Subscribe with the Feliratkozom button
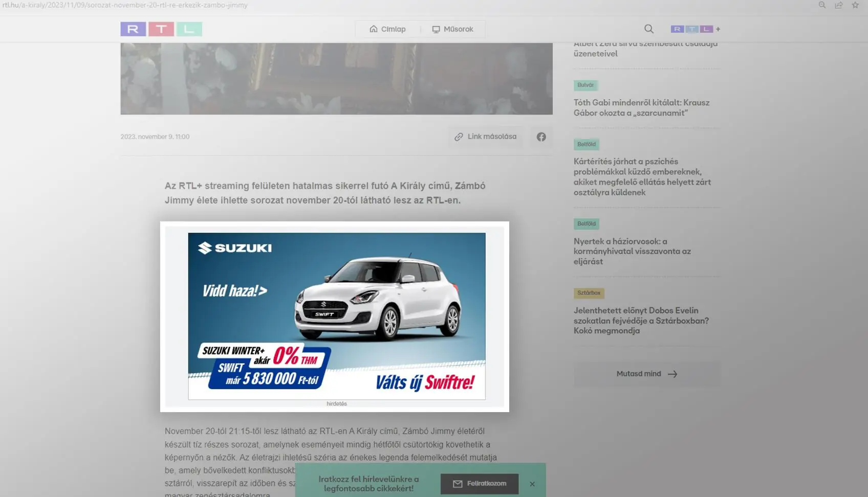This screenshot has height=497, width=868. (x=480, y=484)
